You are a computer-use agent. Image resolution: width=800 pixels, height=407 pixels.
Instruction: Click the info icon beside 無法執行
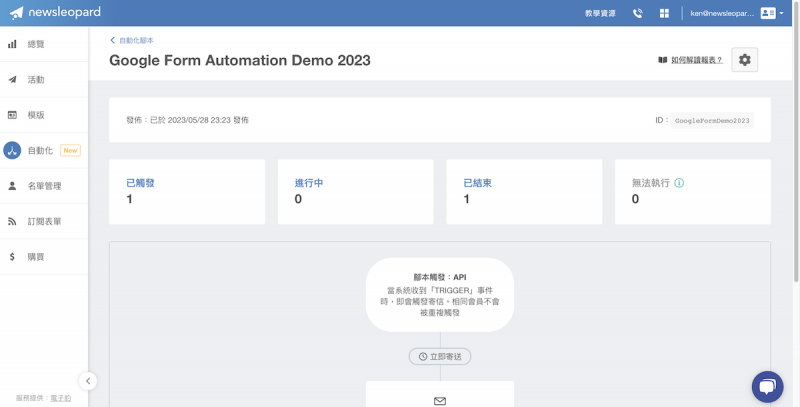point(679,183)
